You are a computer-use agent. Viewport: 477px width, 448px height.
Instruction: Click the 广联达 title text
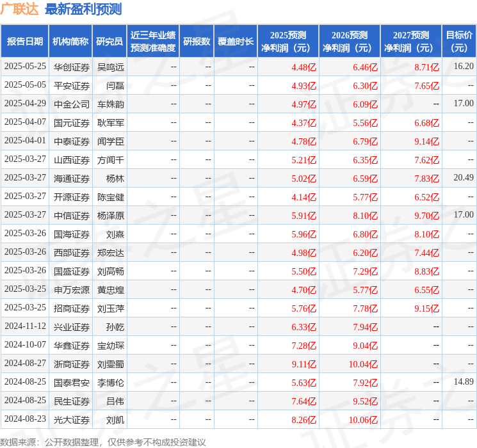click(19, 9)
